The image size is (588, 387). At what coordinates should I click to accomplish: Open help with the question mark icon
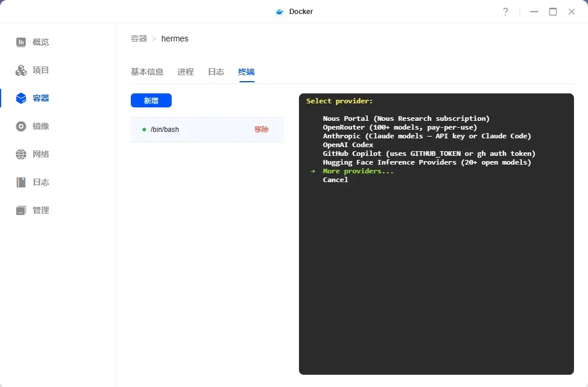(505, 12)
